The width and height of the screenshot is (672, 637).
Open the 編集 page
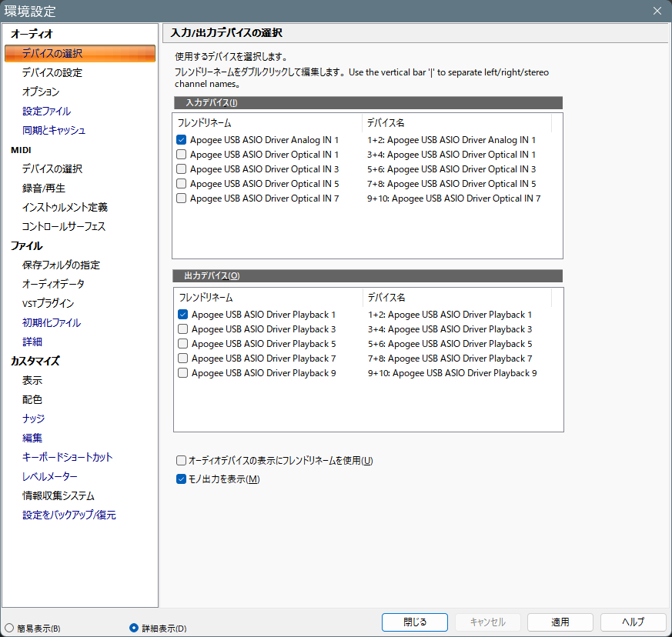[x=32, y=438]
